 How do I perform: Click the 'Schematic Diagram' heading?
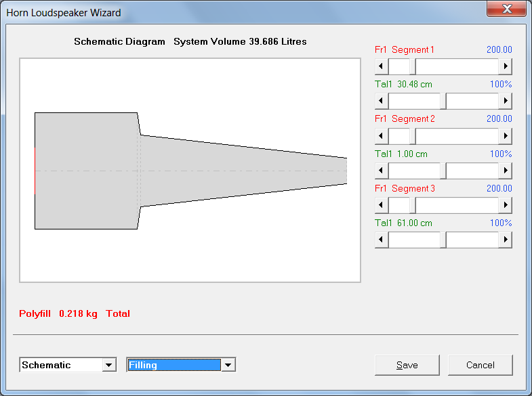point(119,42)
